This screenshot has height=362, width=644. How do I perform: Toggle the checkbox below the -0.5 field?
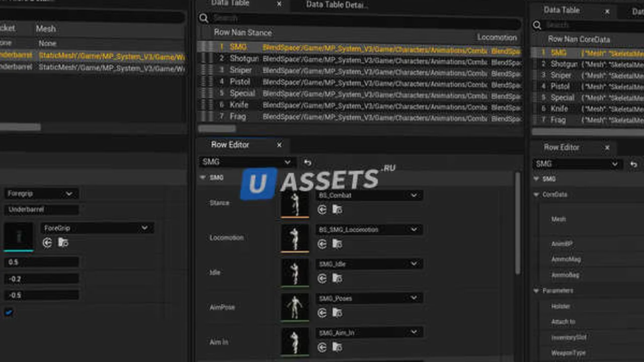click(x=9, y=312)
